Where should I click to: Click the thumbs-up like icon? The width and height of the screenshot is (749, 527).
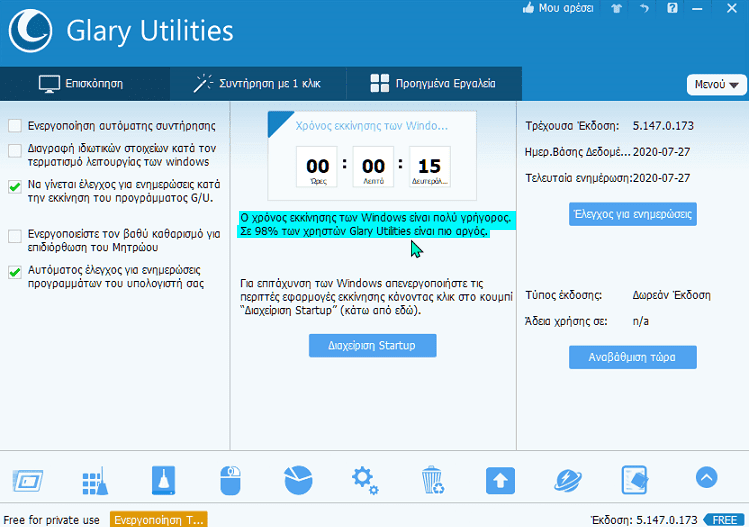pyautogui.click(x=528, y=8)
